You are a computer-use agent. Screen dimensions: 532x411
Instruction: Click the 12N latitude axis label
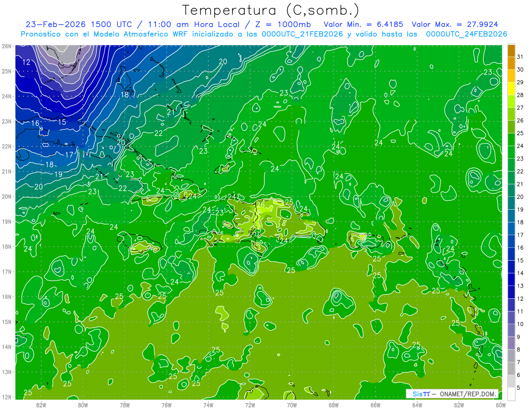tap(7, 397)
